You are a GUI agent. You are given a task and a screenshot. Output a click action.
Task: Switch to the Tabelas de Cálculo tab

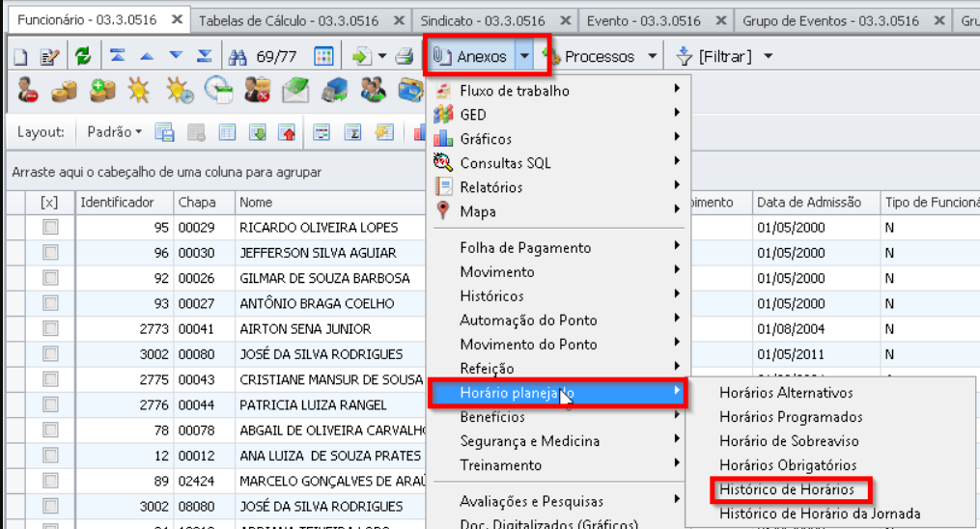click(x=289, y=20)
